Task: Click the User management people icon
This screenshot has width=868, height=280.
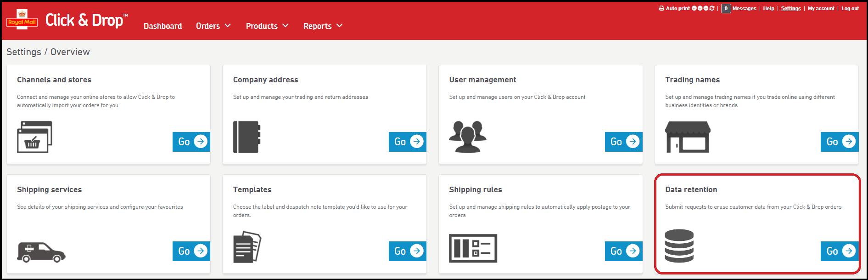Action: 468,137
